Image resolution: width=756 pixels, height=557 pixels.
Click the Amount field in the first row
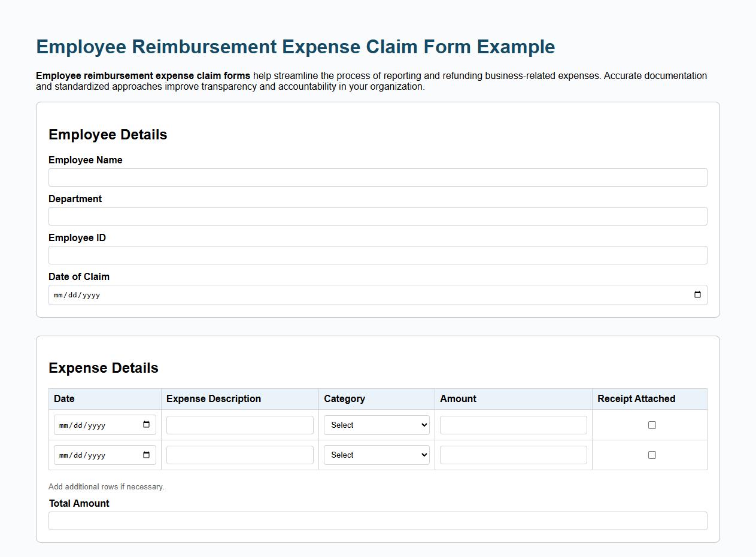pos(513,425)
